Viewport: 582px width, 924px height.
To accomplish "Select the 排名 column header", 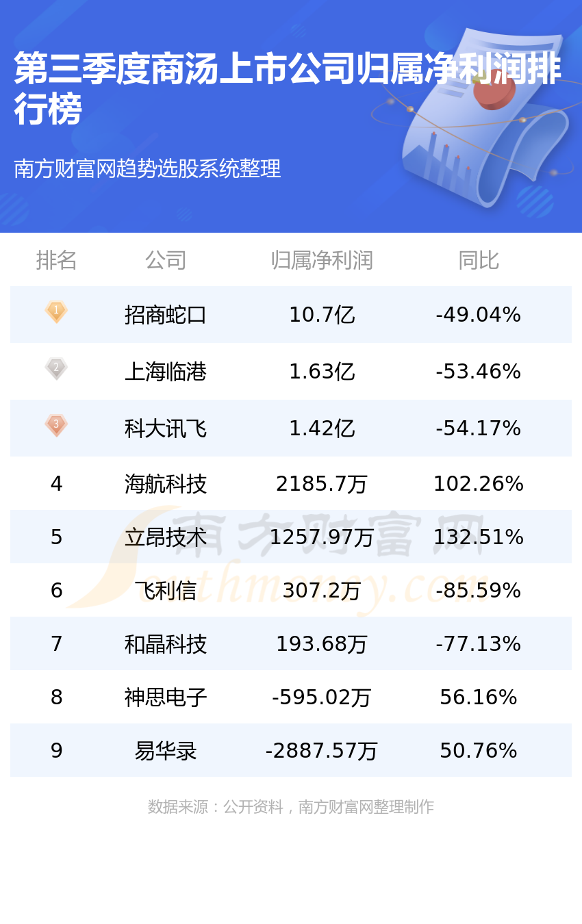I will click(x=56, y=260).
